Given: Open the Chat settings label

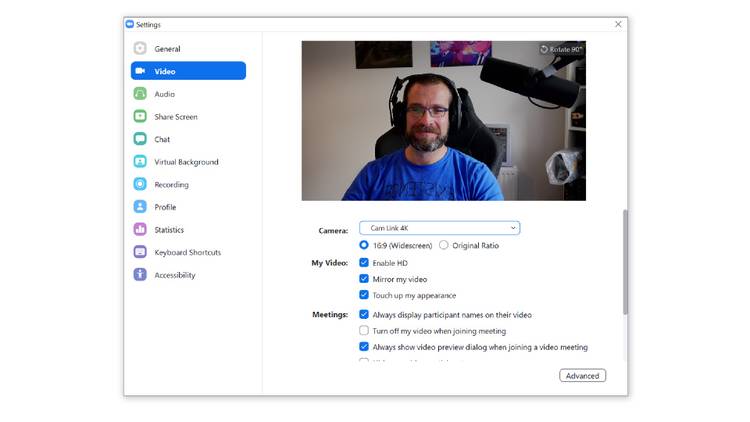Looking at the screenshot, I should click(x=162, y=139).
